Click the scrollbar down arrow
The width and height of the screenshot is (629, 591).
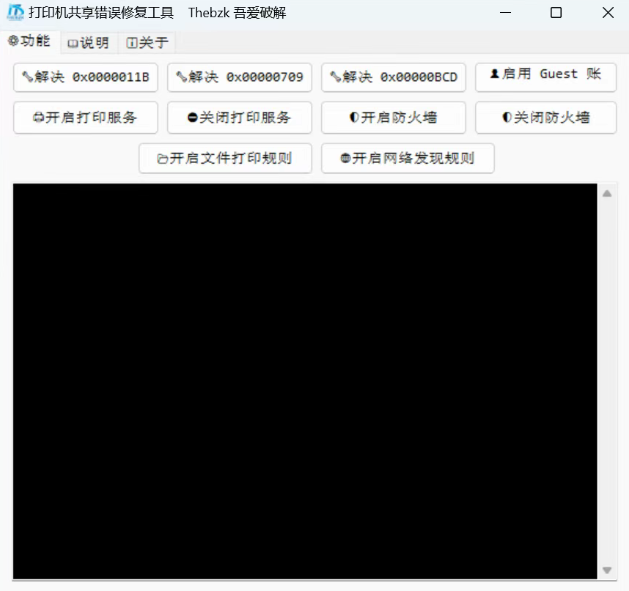point(607,570)
